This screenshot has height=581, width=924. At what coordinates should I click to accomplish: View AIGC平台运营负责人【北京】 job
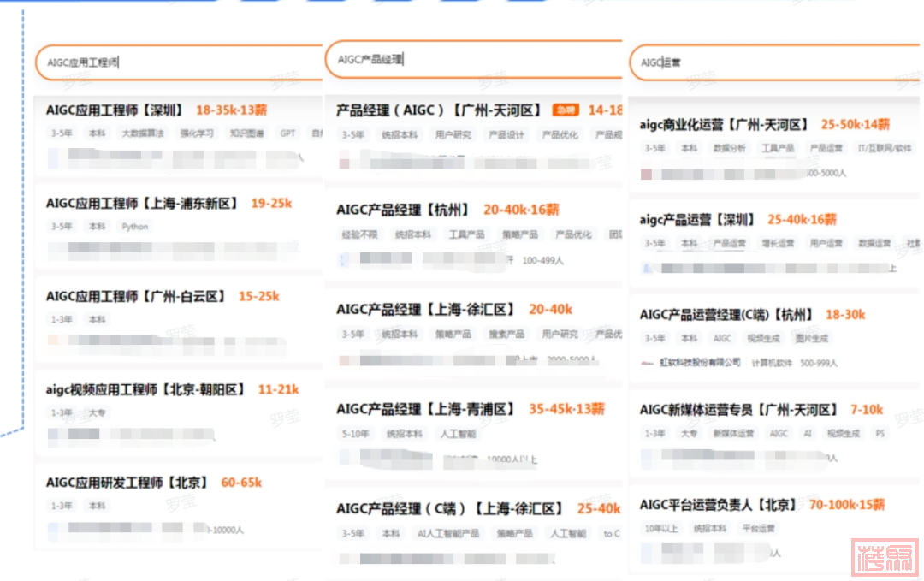tap(718, 505)
